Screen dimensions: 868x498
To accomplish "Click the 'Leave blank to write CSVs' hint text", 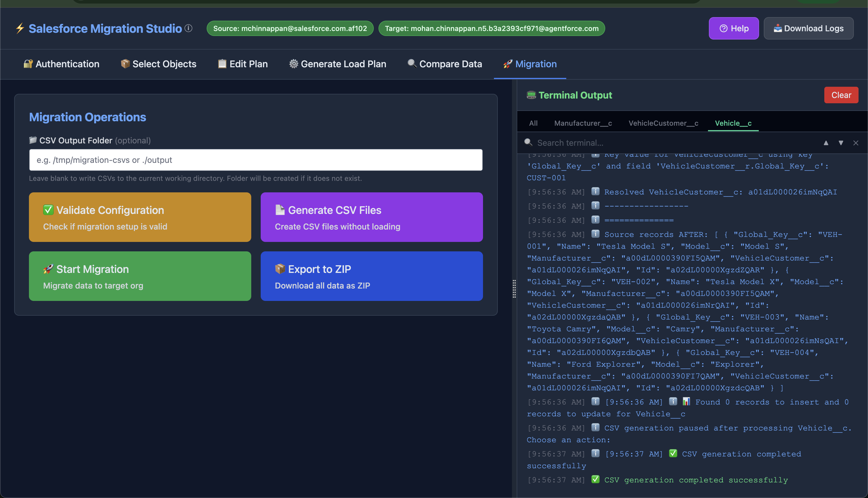I will [x=195, y=178].
